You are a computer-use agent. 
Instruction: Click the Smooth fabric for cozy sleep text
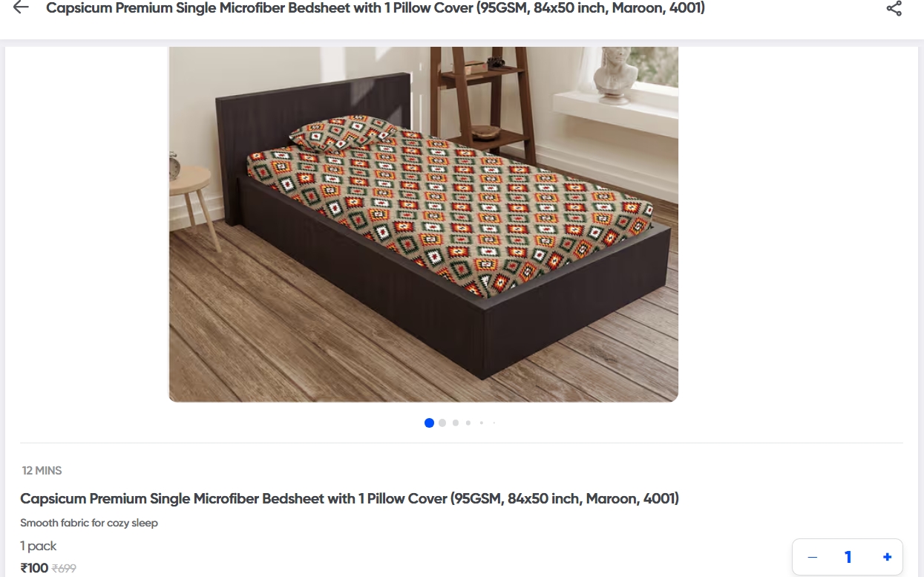(89, 523)
